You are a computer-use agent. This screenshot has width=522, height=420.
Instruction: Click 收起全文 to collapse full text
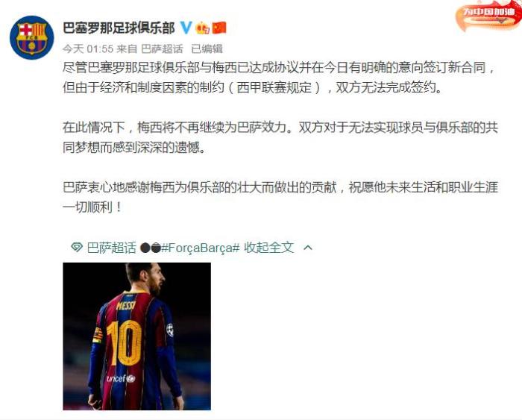click(x=269, y=248)
